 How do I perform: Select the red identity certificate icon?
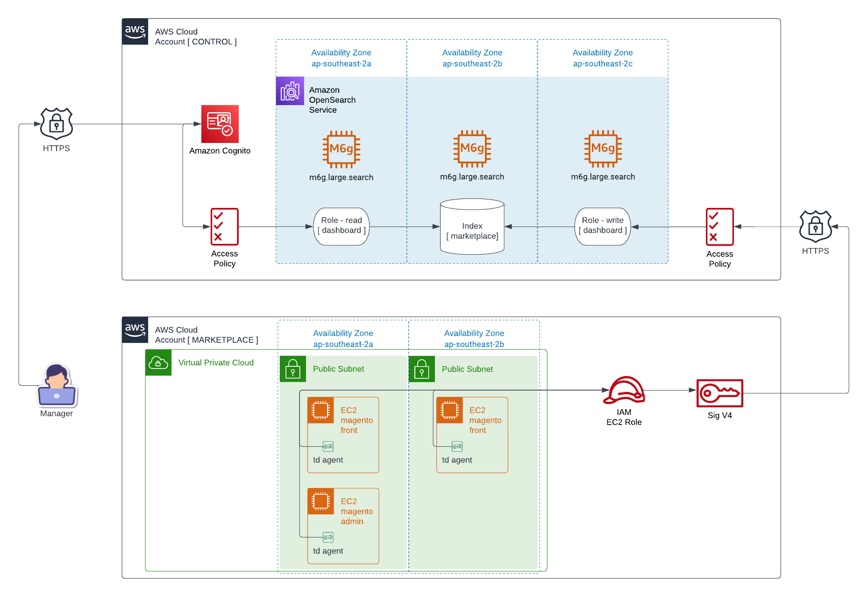pos(220,124)
